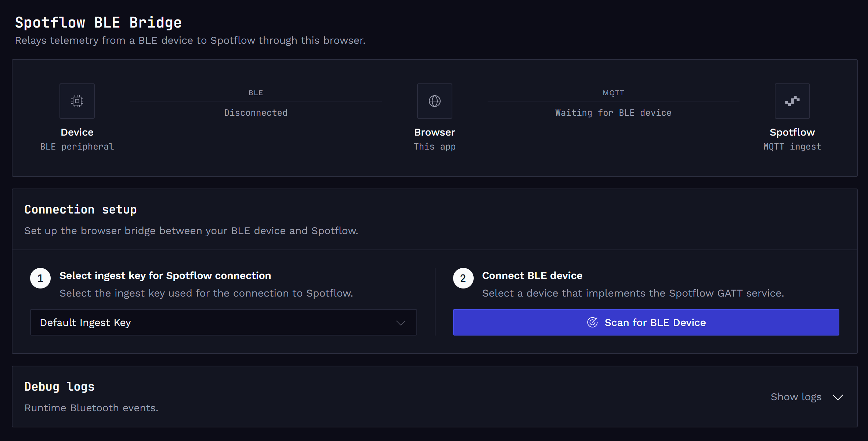
Task: Click the 'Connection setup' heading
Action: coord(81,209)
